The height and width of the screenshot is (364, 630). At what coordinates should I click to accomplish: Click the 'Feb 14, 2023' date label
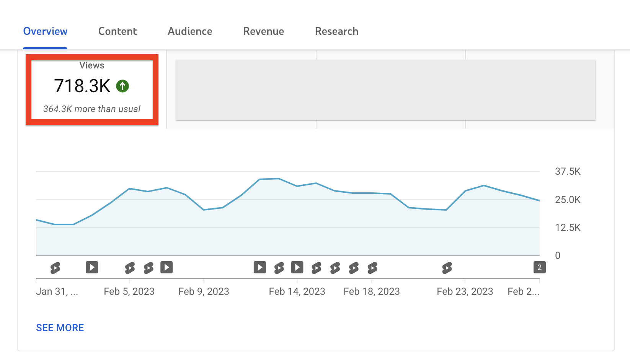coord(297,291)
